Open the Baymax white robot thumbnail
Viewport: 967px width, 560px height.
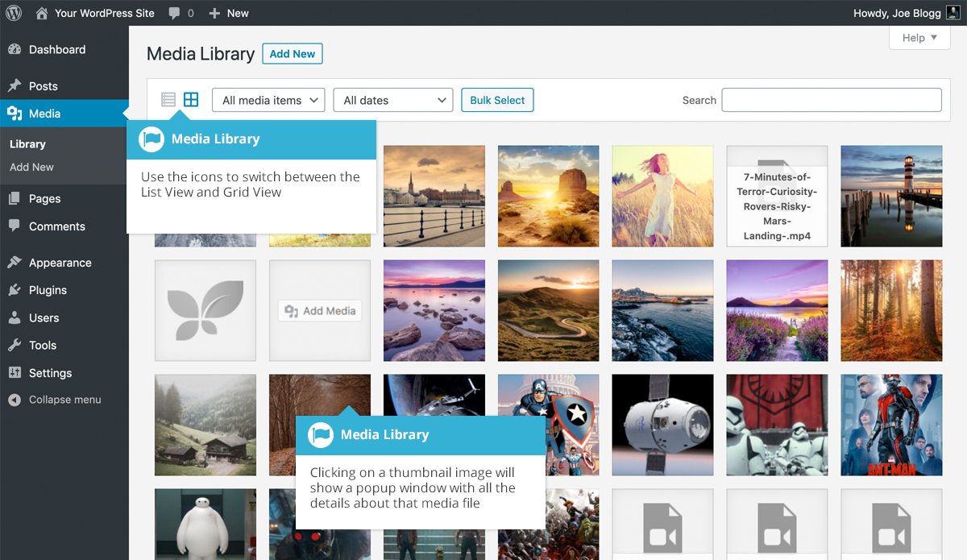click(x=205, y=524)
